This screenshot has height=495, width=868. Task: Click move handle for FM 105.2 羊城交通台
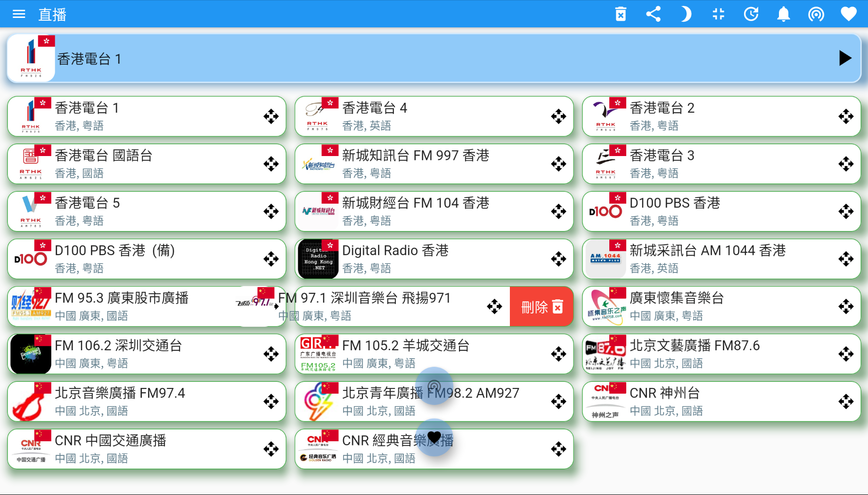click(558, 354)
